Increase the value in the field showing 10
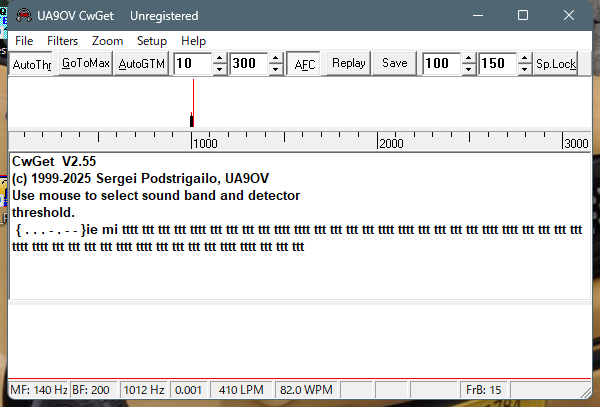The image size is (600, 407). tap(220, 59)
